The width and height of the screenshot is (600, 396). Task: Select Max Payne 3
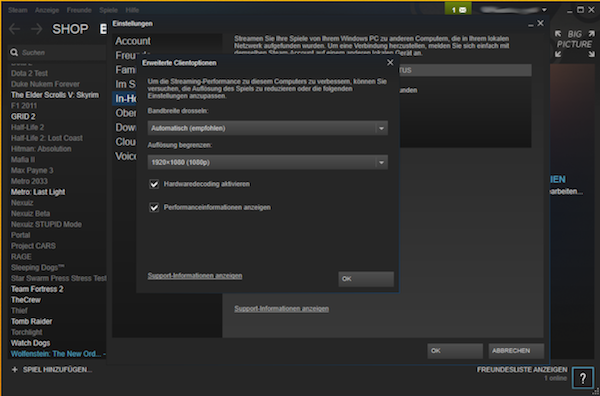(32, 170)
